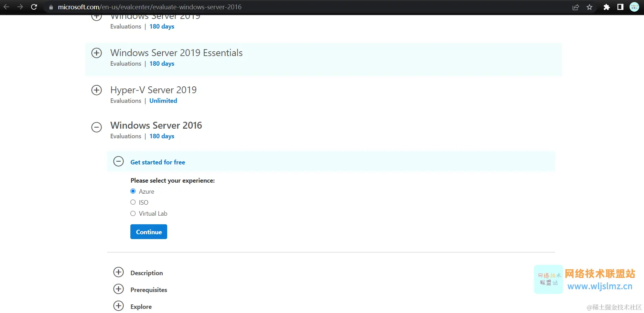Select the Azure radio option
644x313 pixels.
(x=133, y=191)
